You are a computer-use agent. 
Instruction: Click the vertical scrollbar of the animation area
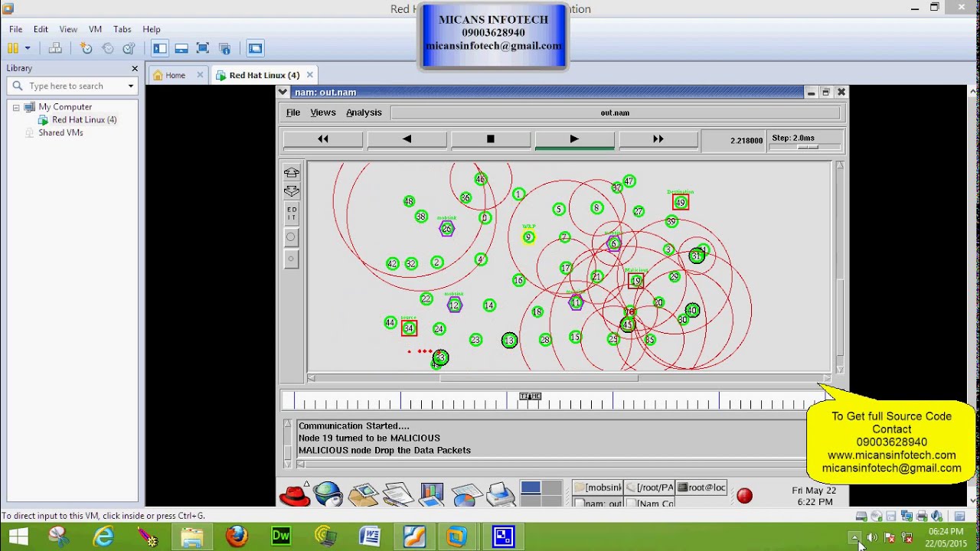click(840, 268)
